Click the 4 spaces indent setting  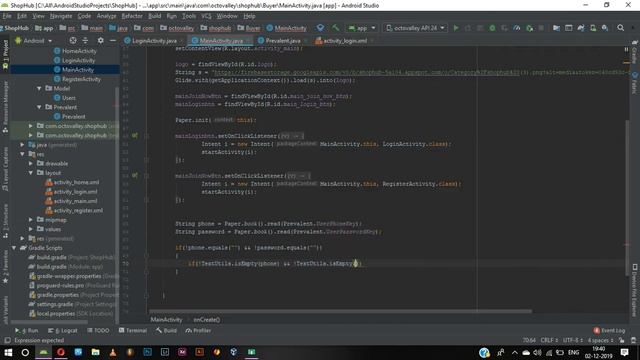(600, 340)
